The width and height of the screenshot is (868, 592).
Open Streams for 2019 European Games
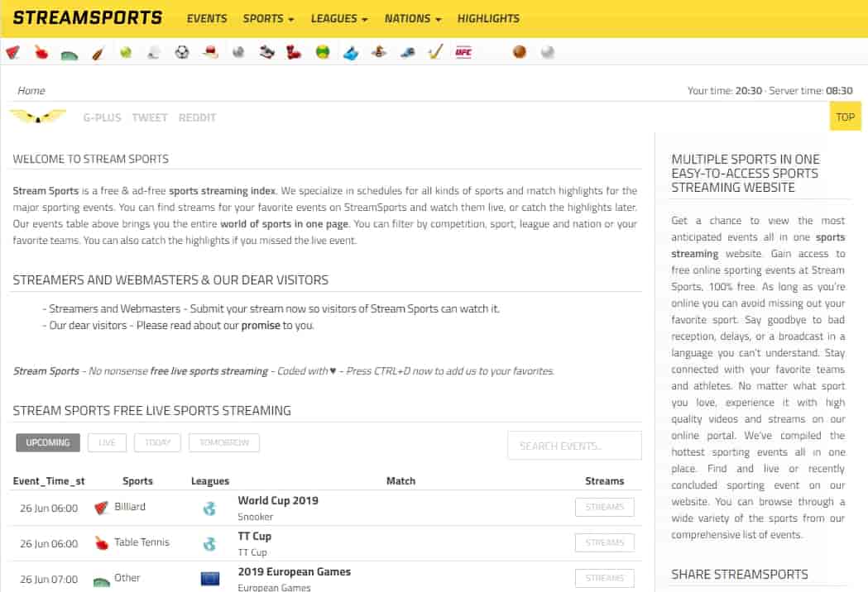coord(605,578)
